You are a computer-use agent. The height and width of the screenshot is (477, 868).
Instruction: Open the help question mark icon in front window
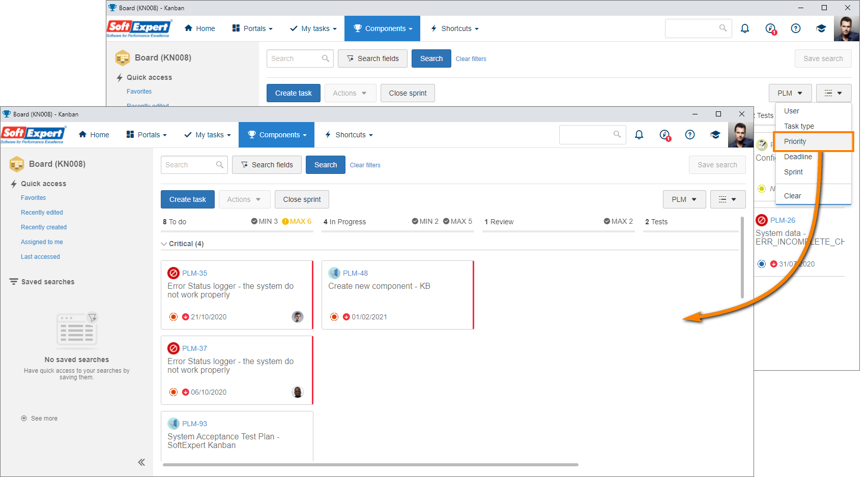(690, 135)
